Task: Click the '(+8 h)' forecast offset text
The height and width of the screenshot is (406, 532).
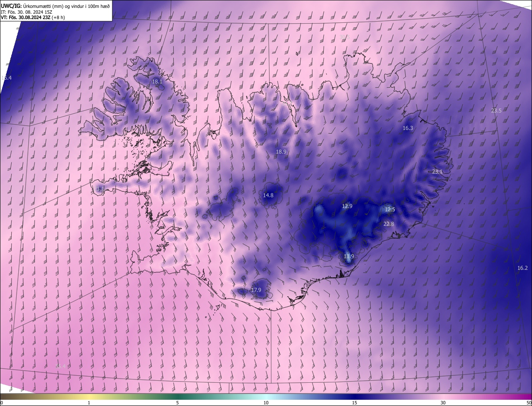Action: pos(58,17)
